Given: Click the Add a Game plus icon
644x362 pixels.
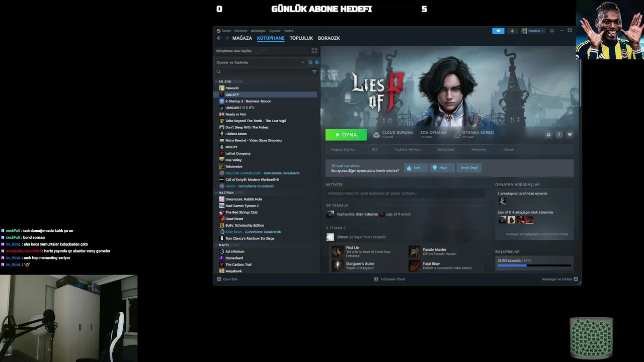Looking at the screenshot, I should pyautogui.click(x=219, y=279).
